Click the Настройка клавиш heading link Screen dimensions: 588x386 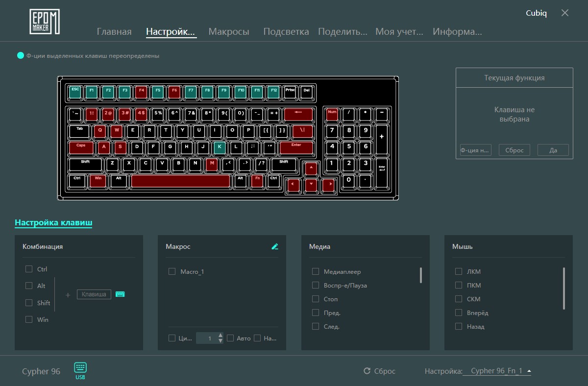(53, 222)
